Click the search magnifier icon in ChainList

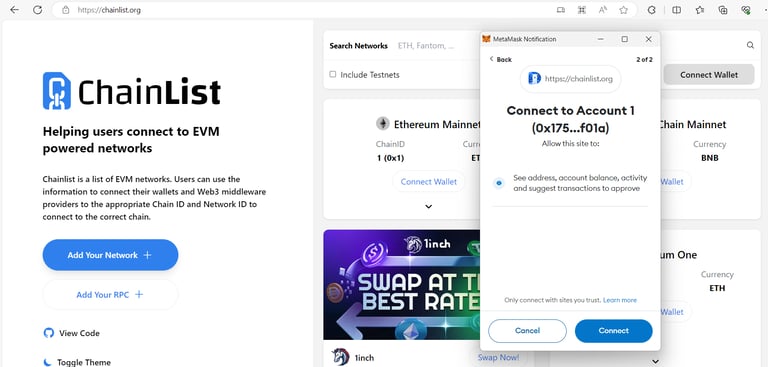point(750,45)
